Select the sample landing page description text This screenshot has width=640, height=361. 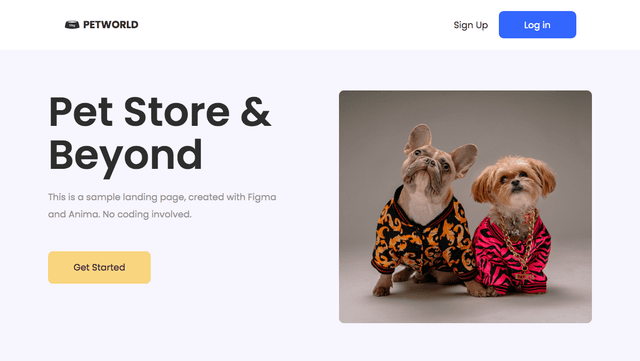(x=162, y=205)
